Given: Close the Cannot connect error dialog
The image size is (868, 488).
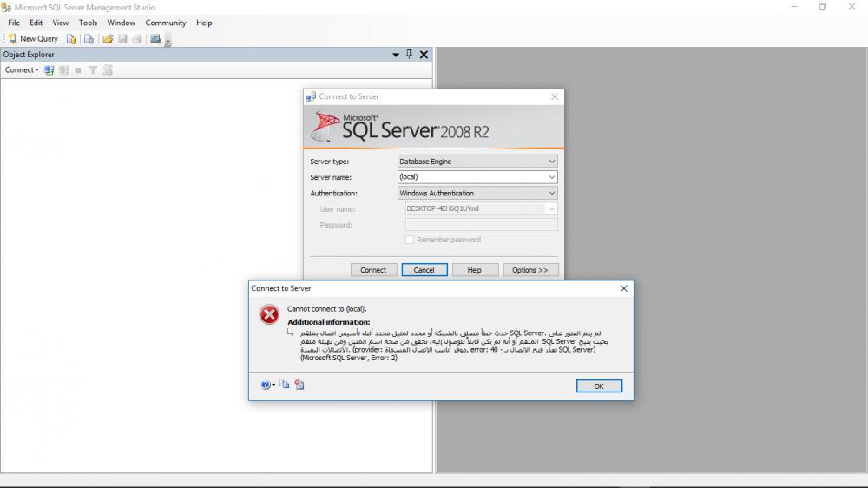Looking at the screenshot, I should click(x=624, y=288).
